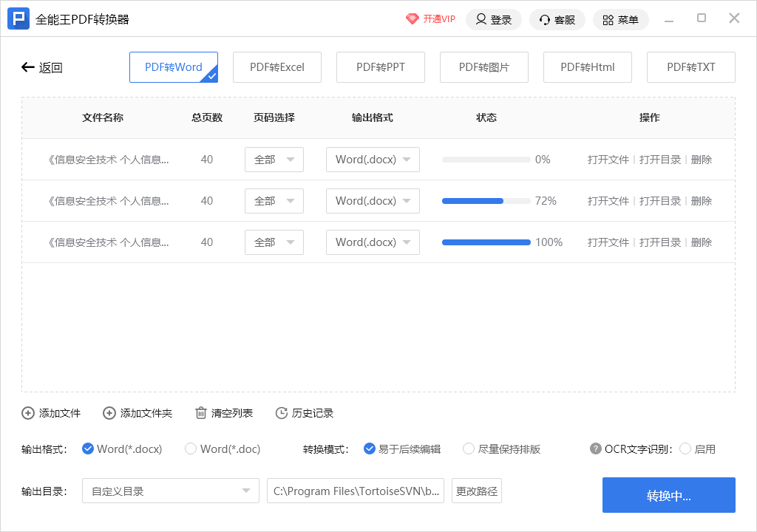The width and height of the screenshot is (757, 532).
Task: Select 尽量保持排版 conversion mode
Action: (469, 449)
